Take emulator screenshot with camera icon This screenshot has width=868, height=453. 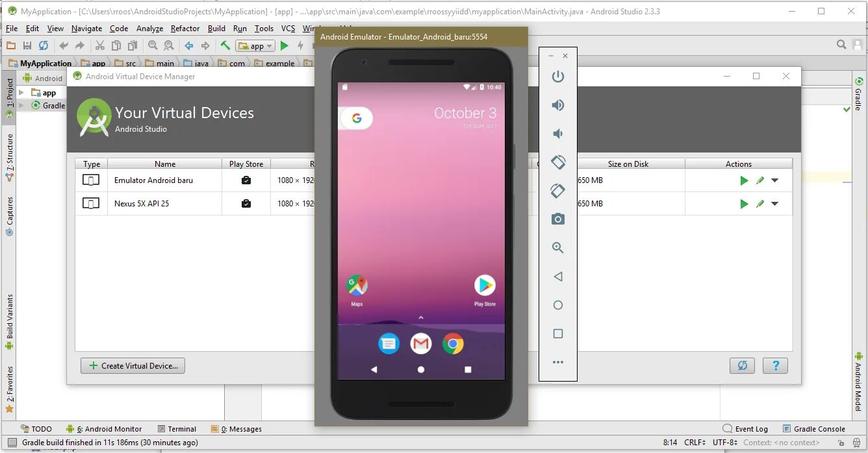[x=558, y=219]
